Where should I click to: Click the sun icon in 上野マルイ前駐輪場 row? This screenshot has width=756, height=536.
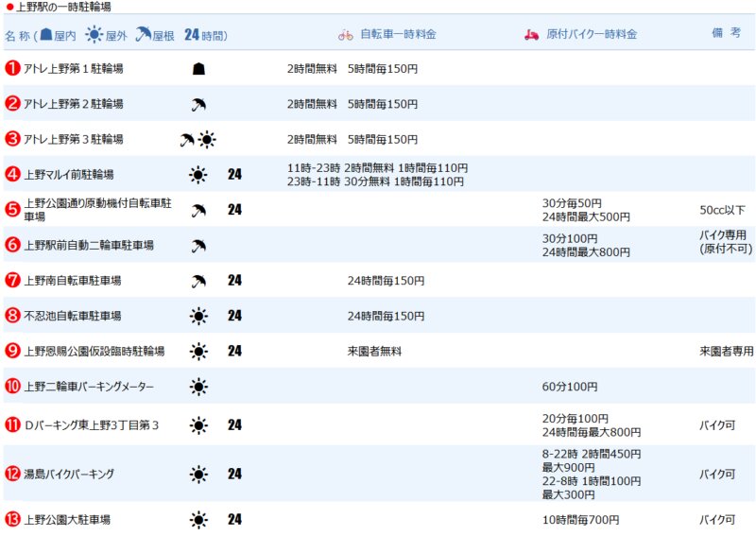pyautogui.click(x=198, y=174)
